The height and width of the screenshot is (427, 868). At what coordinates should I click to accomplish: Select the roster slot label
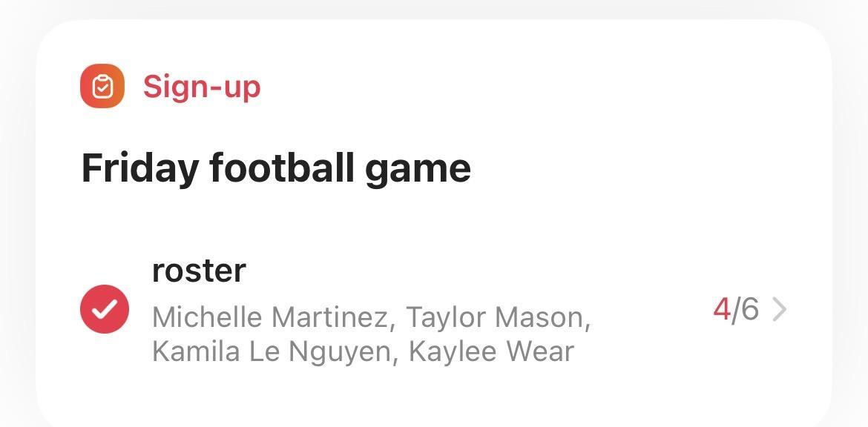[x=198, y=271]
